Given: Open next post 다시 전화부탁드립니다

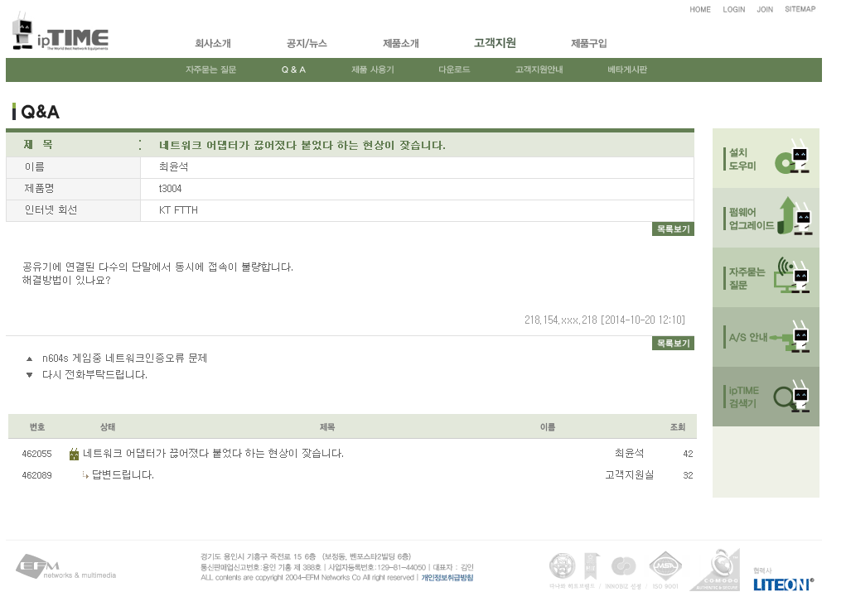Looking at the screenshot, I should [94, 374].
